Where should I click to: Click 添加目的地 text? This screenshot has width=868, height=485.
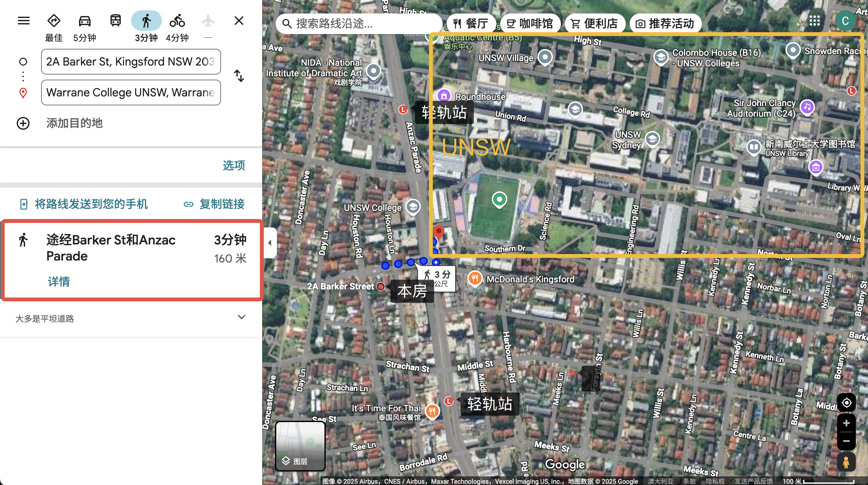click(74, 123)
